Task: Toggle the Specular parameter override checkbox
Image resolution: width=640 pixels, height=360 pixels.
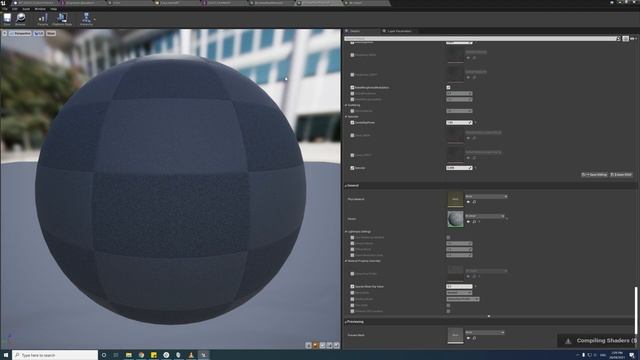Action: point(352,168)
